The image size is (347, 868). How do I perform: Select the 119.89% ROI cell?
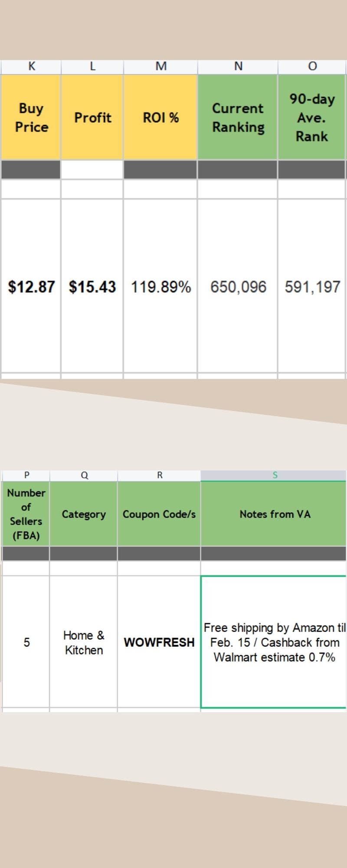pyautogui.click(x=161, y=287)
